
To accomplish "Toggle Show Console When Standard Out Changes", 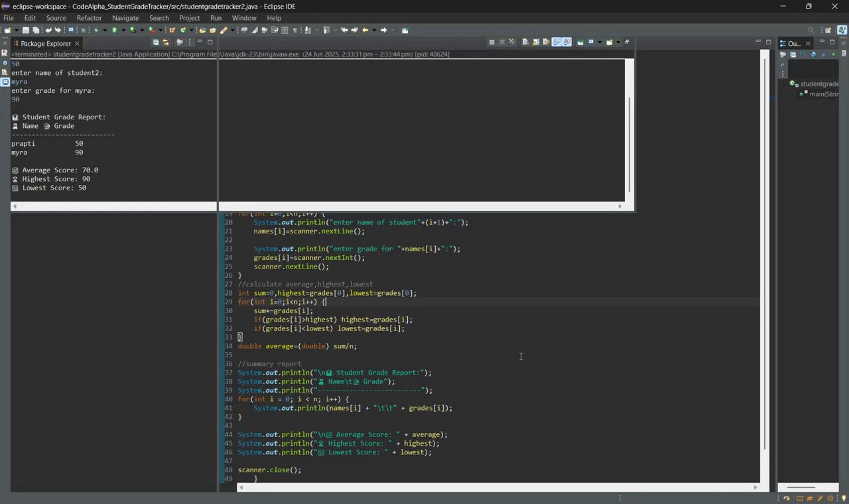I will click(557, 42).
